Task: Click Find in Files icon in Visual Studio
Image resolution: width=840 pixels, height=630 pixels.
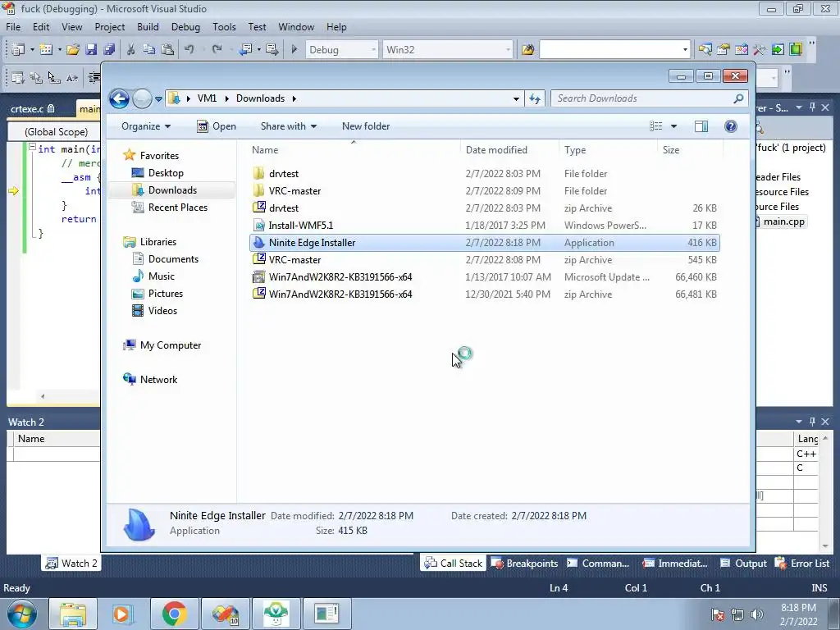Action: [527, 50]
